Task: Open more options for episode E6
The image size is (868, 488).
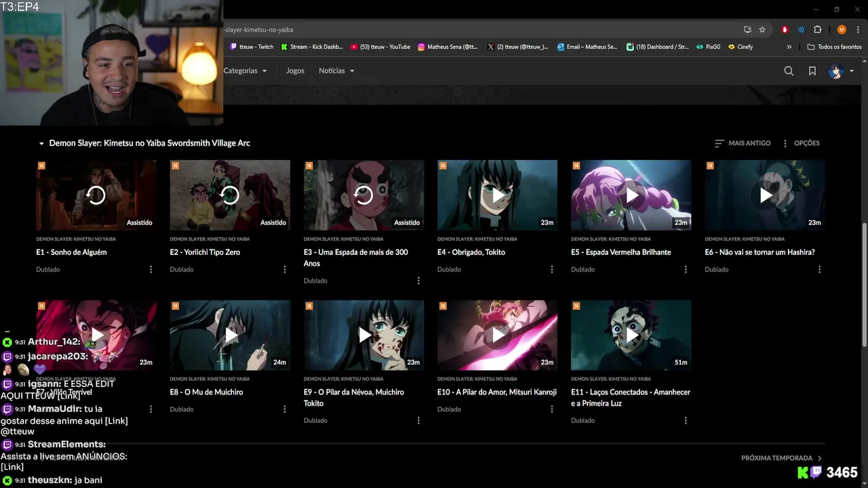Action: coord(819,270)
